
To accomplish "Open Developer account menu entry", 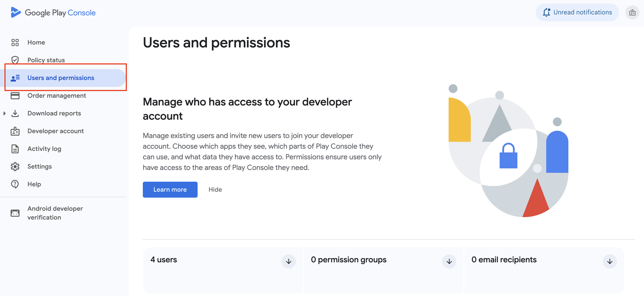I will 55,131.
